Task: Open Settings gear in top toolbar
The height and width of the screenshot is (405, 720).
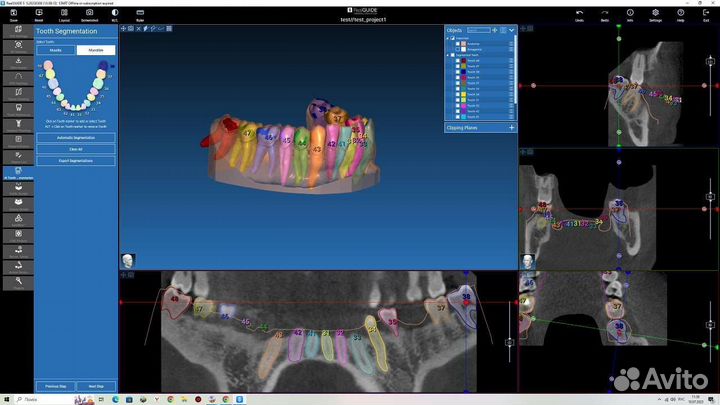Action: tap(655, 13)
